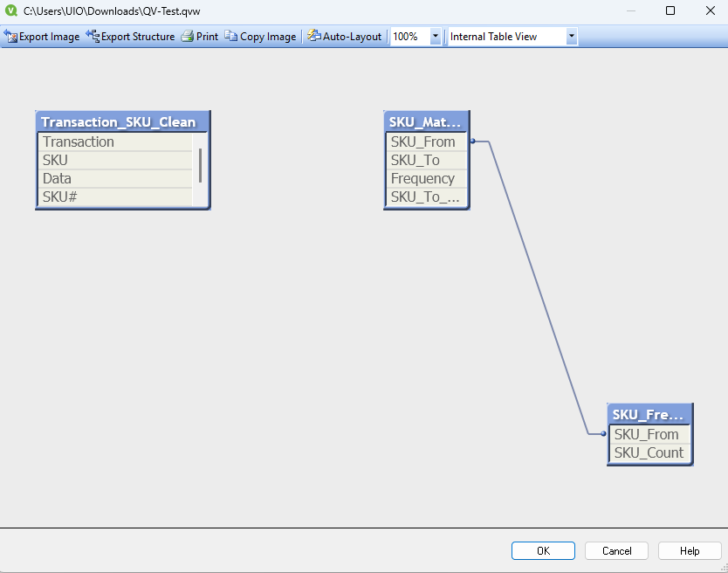Viewport: 728px width, 573px height.
Task: Click the Export Image toolbar icon
Action: pos(10,36)
